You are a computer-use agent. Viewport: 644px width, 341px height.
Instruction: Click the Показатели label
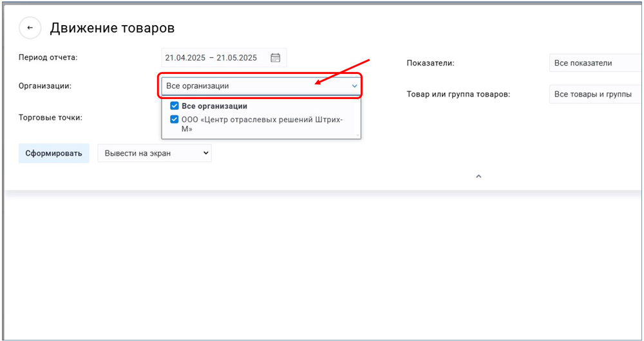pyautogui.click(x=431, y=63)
